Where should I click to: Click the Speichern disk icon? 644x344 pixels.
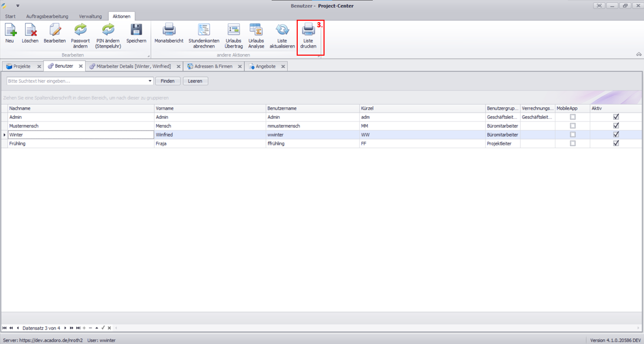pyautogui.click(x=136, y=30)
